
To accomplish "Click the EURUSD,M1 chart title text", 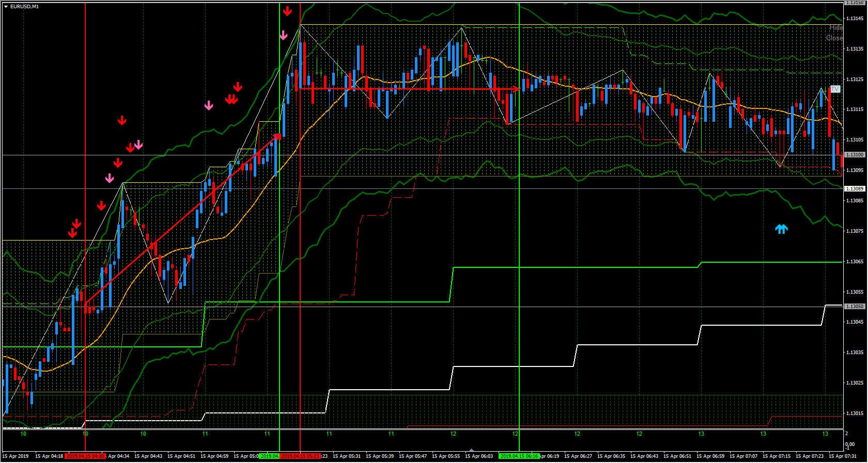I will pyautogui.click(x=24, y=7).
